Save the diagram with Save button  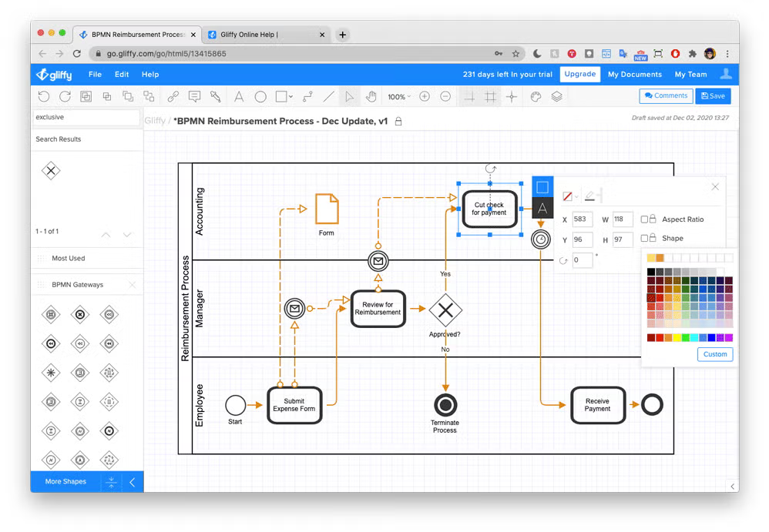click(x=713, y=95)
